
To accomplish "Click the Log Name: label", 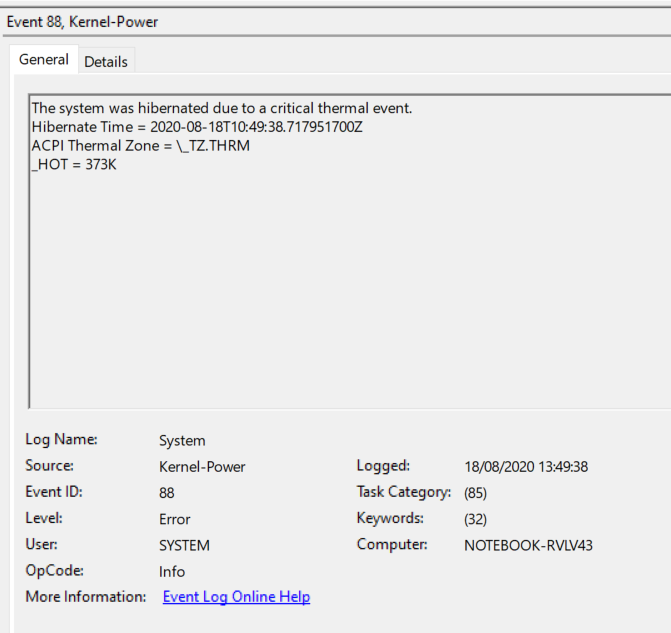I will pyautogui.click(x=61, y=440).
